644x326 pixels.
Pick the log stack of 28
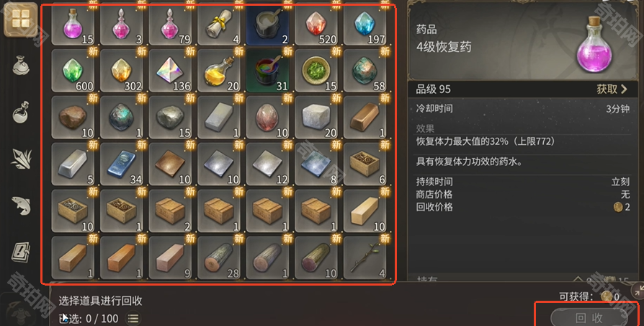[219, 258]
